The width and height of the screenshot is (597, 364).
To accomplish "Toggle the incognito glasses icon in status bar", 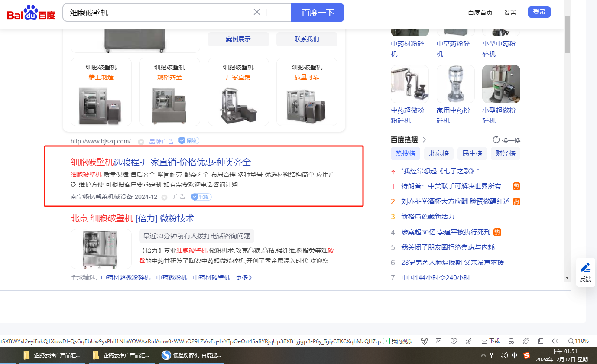I will [x=511, y=341].
